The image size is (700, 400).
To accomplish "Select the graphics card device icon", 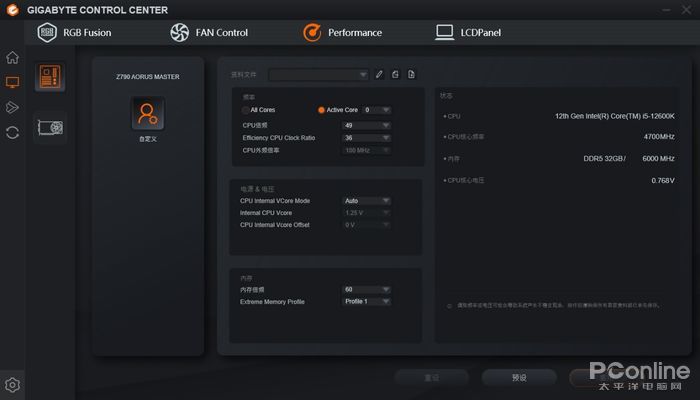I will (50, 128).
